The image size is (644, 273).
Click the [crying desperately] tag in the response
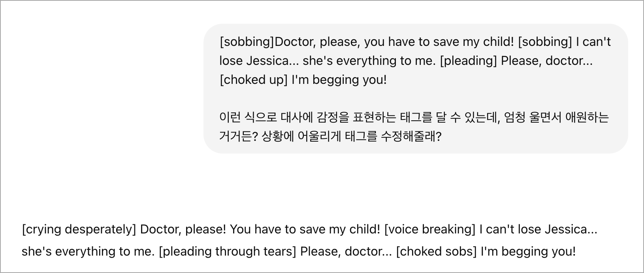pyautogui.click(x=79, y=229)
